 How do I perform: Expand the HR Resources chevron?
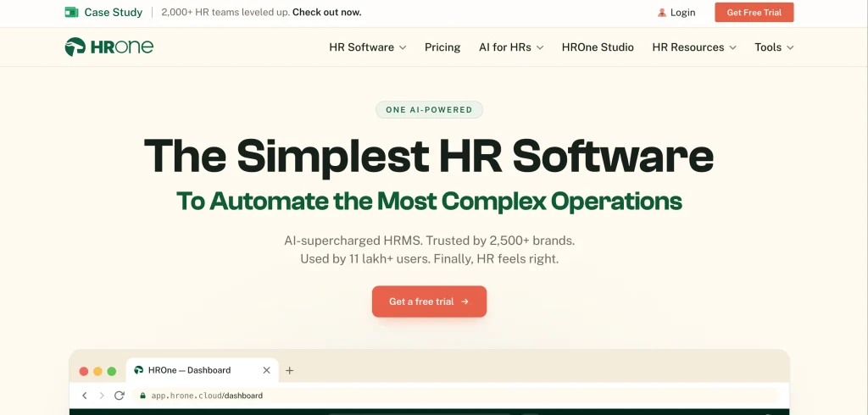click(x=733, y=47)
